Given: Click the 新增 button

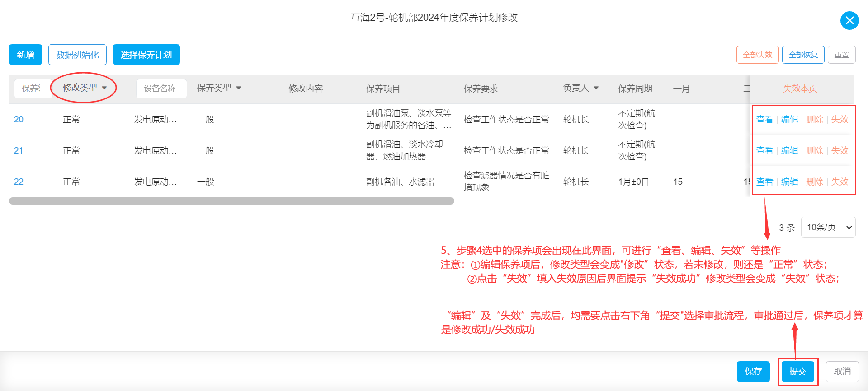Looking at the screenshot, I should (x=25, y=55).
